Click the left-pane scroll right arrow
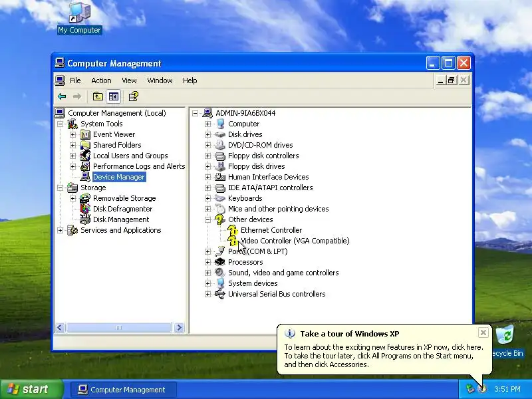The image size is (532, 399). click(179, 328)
